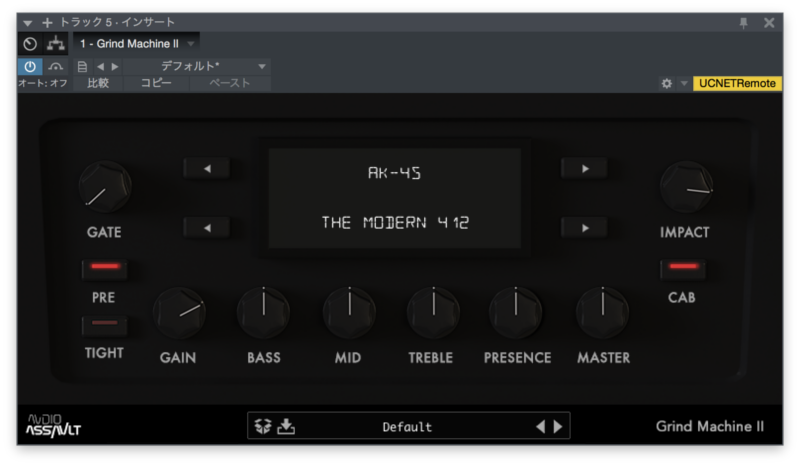
Task: Click the TREBLE knob
Action: [433, 312]
